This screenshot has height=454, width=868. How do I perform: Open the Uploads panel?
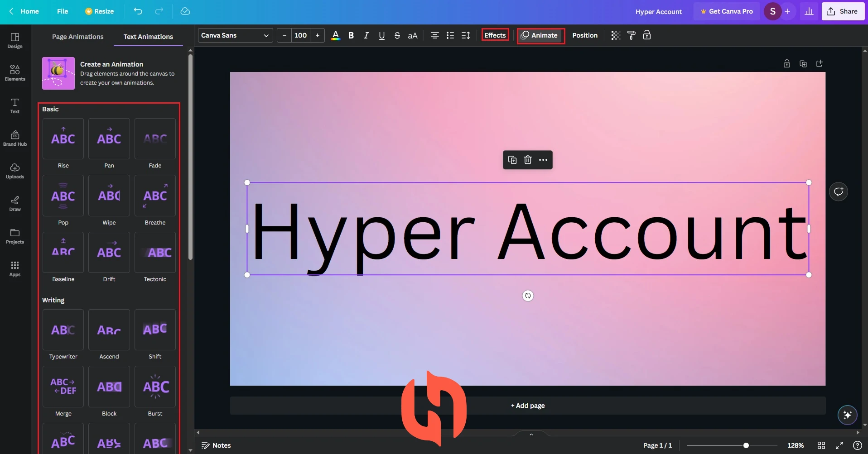(x=15, y=171)
